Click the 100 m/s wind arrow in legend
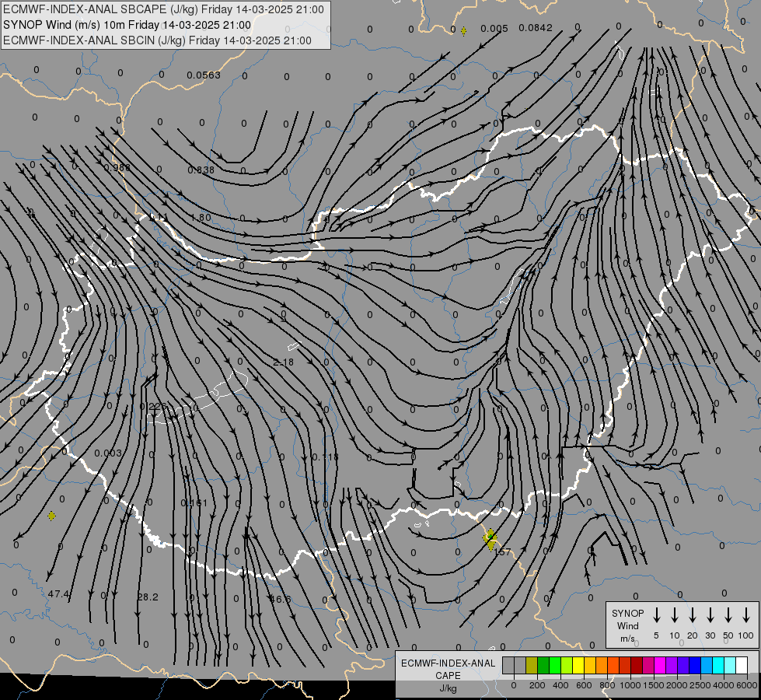This screenshot has height=700, width=761. pos(746,615)
